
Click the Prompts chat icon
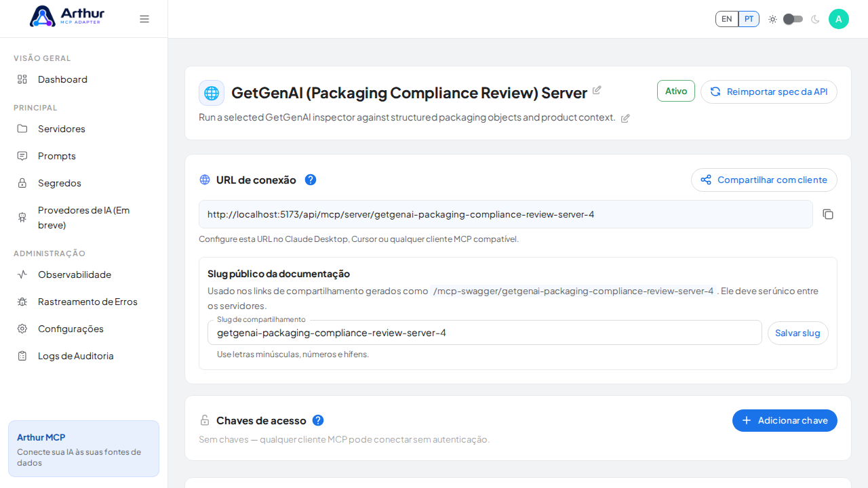tap(22, 156)
